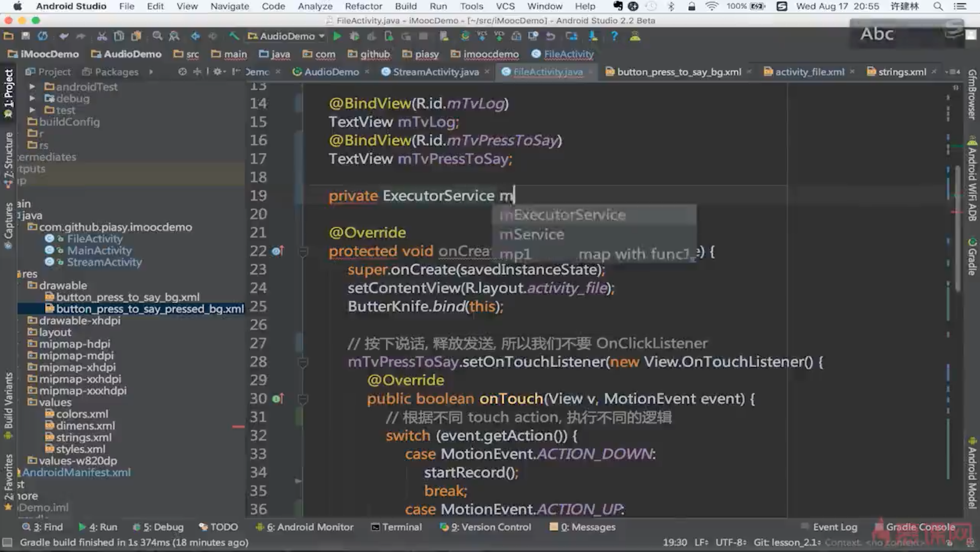
Task: Toggle the Android WiFi ADB side panel
Action: click(972, 179)
